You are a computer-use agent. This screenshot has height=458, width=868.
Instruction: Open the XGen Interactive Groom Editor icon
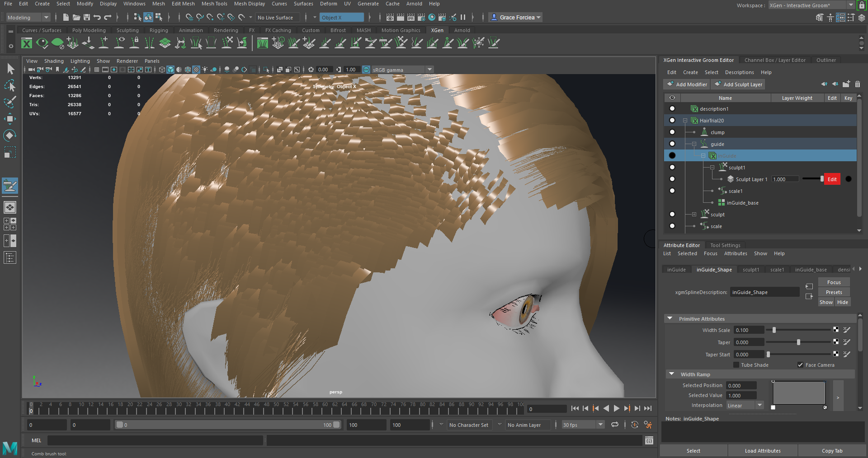pyautogui.click(x=263, y=43)
